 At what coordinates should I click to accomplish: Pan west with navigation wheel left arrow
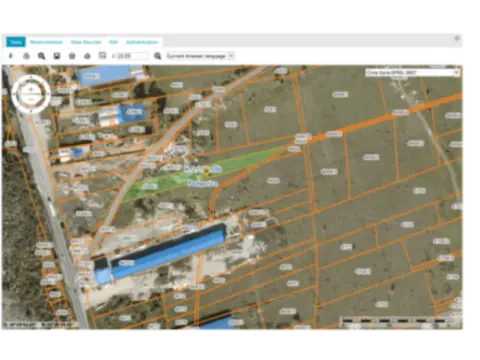[14, 94]
